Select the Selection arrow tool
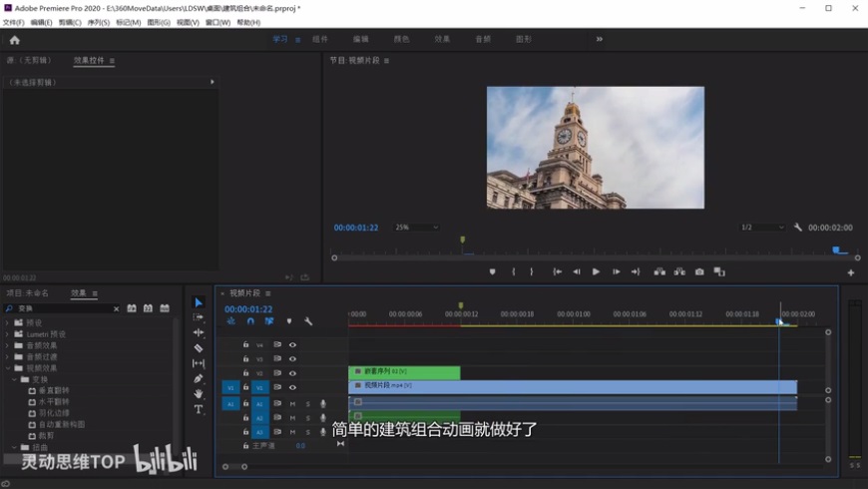The width and height of the screenshot is (868, 489). [199, 302]
